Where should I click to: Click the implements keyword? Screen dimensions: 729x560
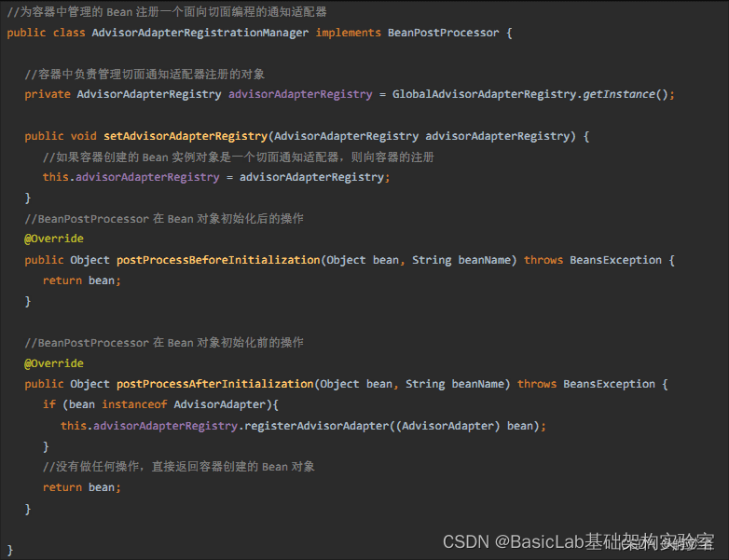point(349,33)
